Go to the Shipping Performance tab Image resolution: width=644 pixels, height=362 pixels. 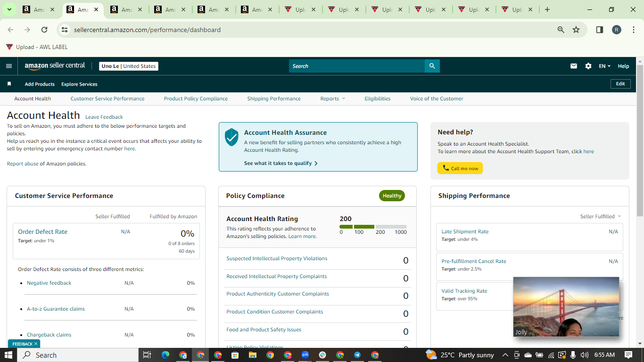(274, 99)
